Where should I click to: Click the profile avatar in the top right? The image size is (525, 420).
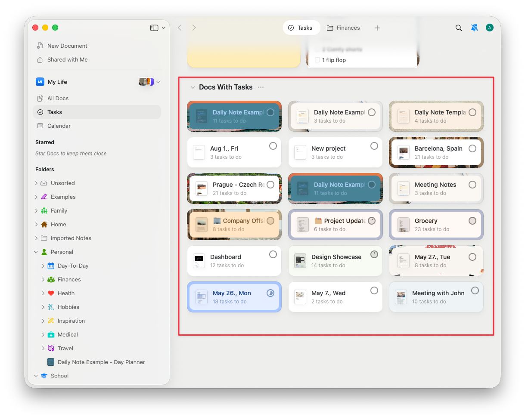(x=489, y=27)
